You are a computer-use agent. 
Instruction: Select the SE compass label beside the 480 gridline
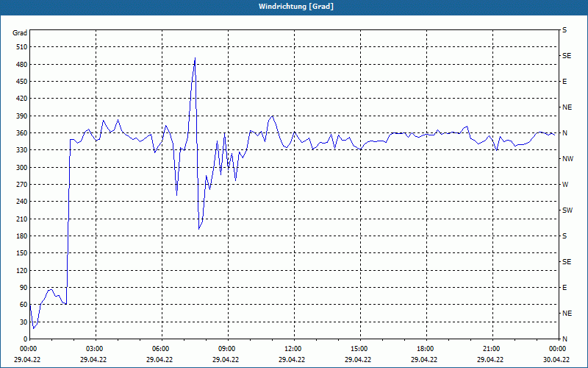[567, 56]
